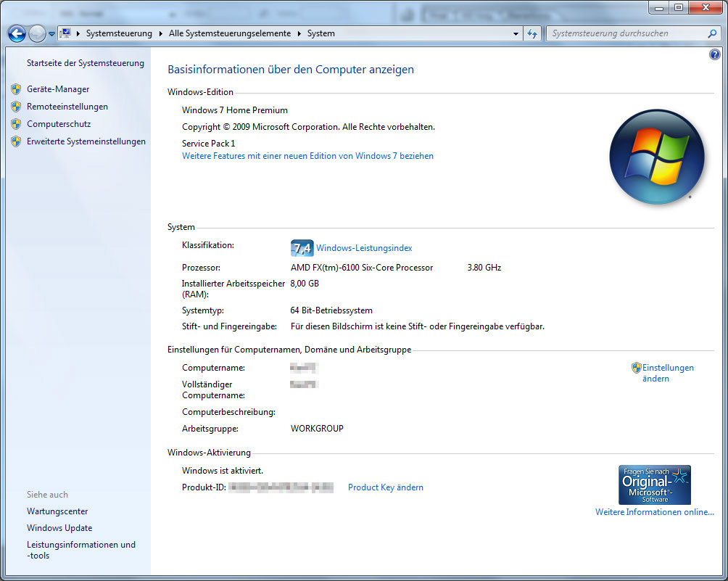Image resolution: width=728 pixels, height=581 pixels.
Task: Expand the chevron before System breadcrumb
Action: tap(299, 33)
